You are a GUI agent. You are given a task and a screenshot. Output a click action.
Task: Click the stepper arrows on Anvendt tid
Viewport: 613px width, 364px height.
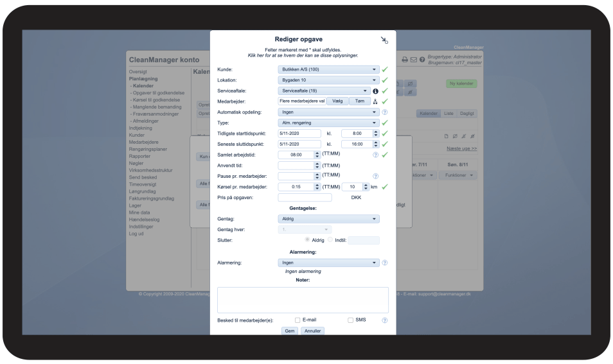[x=317, y=166]
